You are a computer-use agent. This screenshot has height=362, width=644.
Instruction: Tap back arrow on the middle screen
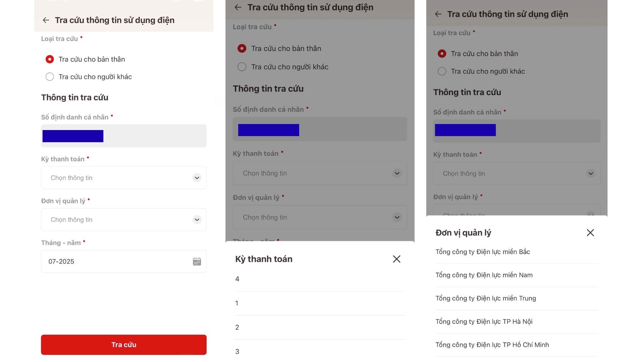click(238, 7)
